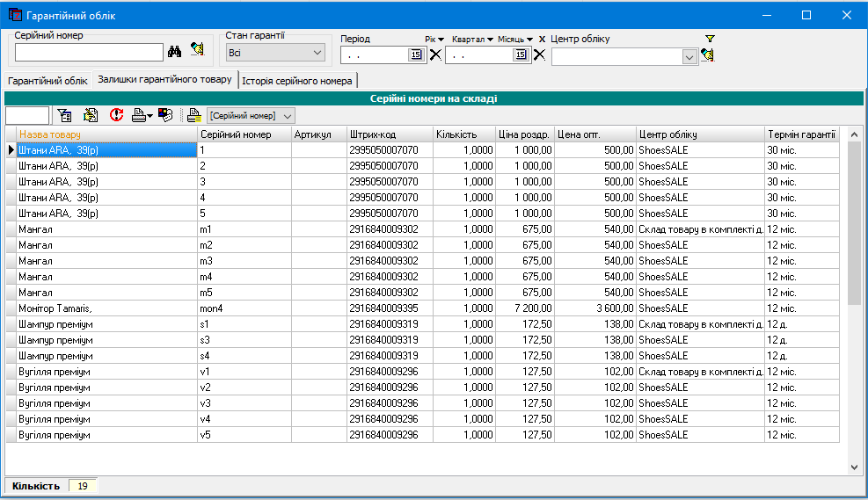Click the Ціна розд. column header
Screen dimensions: 868x500
point(524,134)
